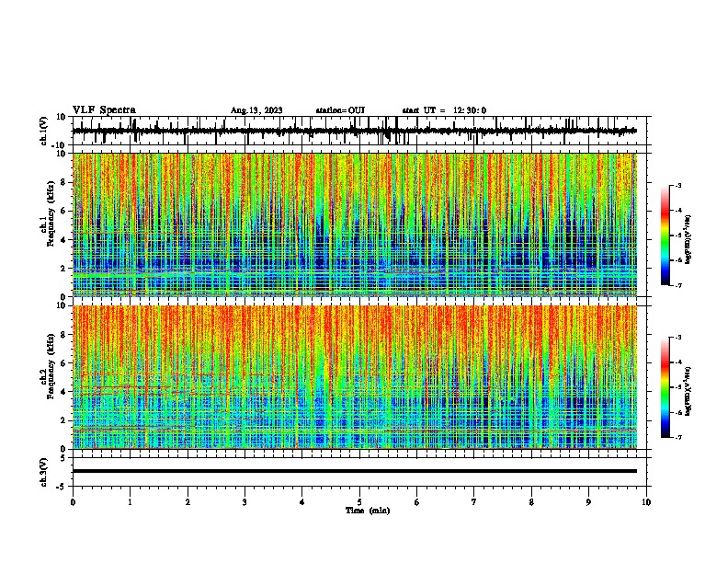This screenshot has height=563, width=728.
Task: Click the "station=OUI" label
Action: pyautogui.click(x=340, y=110)
